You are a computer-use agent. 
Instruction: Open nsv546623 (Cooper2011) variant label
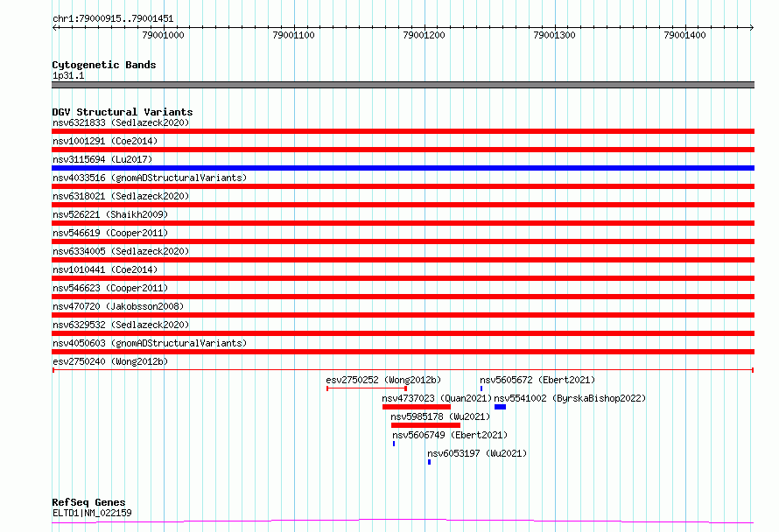tap(110, 288)
